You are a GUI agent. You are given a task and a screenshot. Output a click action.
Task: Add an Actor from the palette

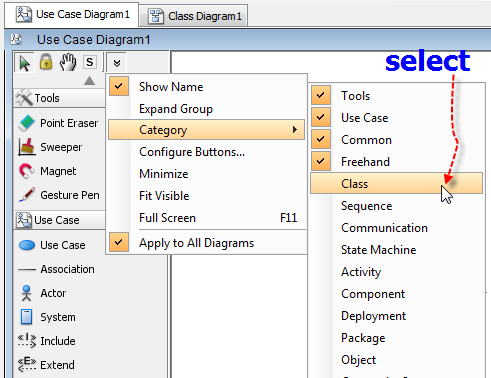point(43,293)
